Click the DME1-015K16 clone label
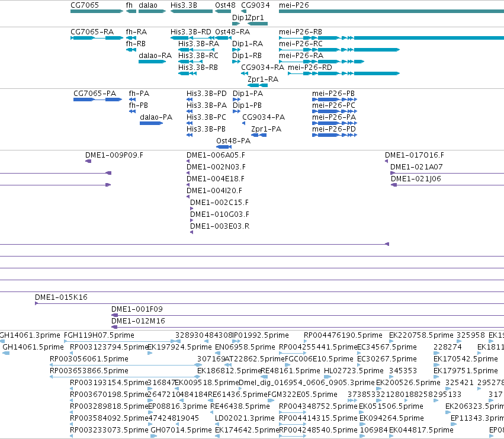The height and width of the screenshot is (439, 504). 61,297
